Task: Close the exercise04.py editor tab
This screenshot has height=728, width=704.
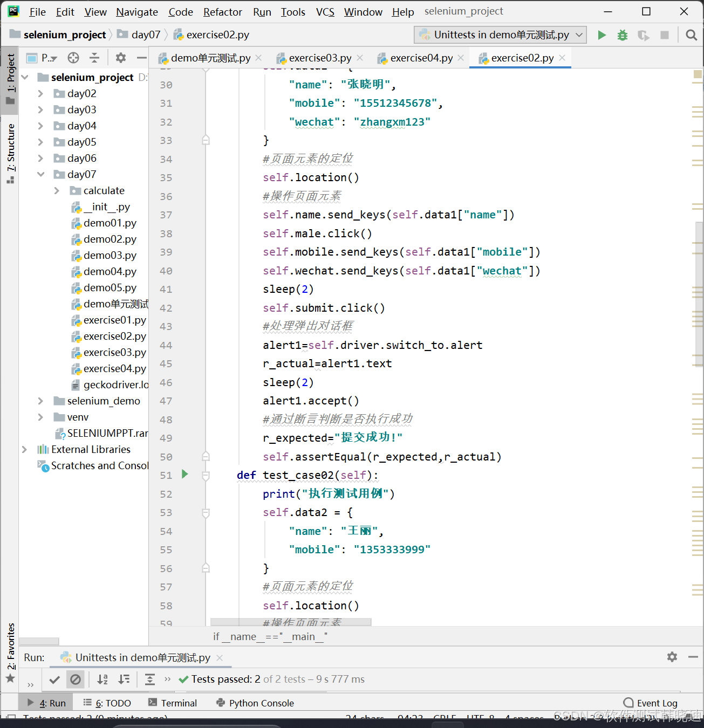Action: pos(461,58)
